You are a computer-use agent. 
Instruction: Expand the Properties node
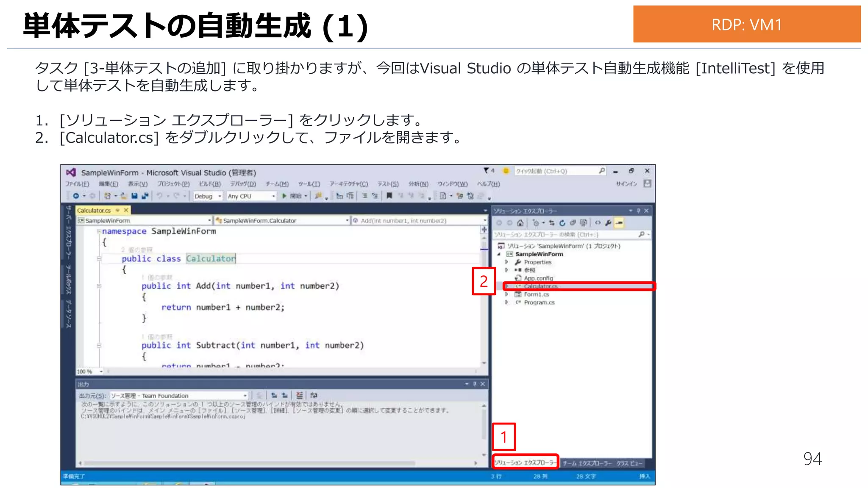(x=506, y=262)
